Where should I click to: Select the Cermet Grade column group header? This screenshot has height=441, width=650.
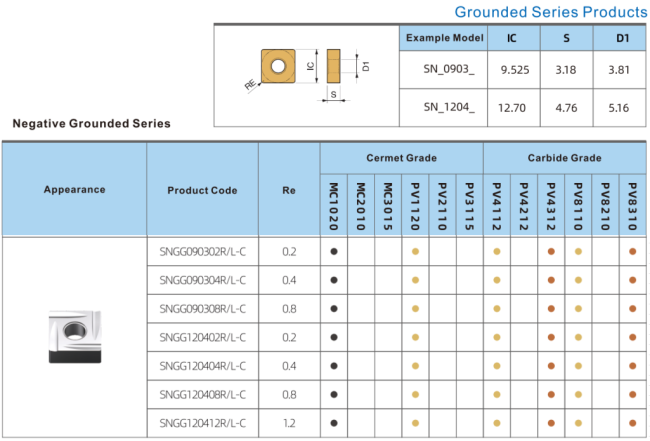[401, 159]
